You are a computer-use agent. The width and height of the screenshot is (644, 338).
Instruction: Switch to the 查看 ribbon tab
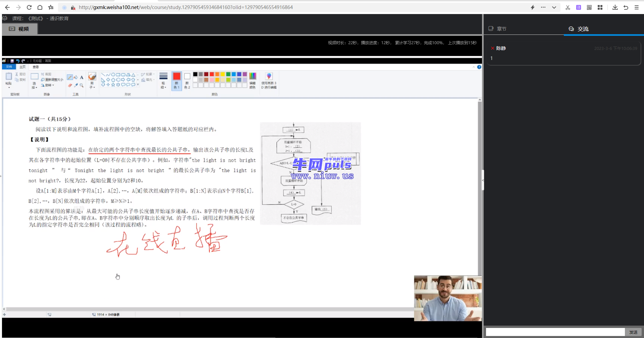(x=36, y=67)
